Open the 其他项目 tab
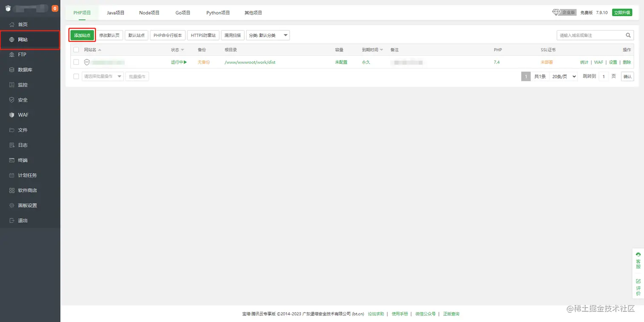 (253, 13)
